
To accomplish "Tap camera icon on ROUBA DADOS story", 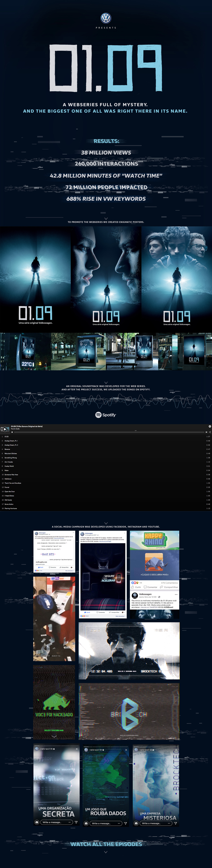I will 86,823.
